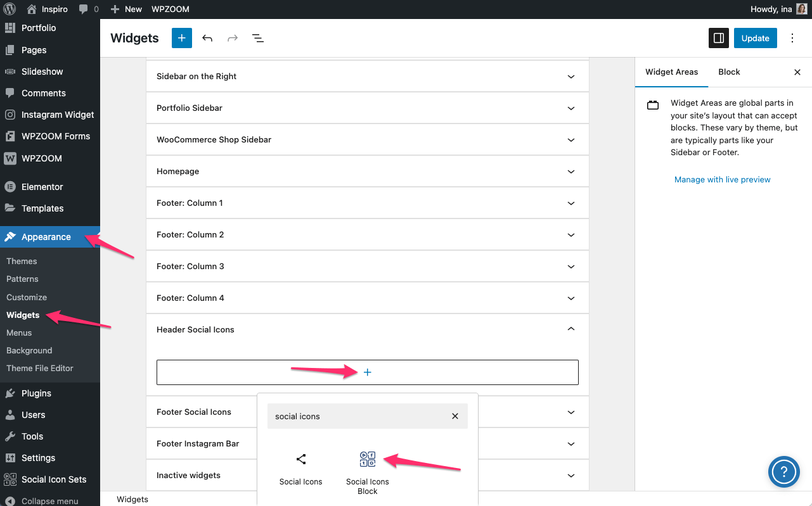The width and height of the screenshot is (812, 506).
Task: Click the Users icon in sidebar
Action: point(10,415)
